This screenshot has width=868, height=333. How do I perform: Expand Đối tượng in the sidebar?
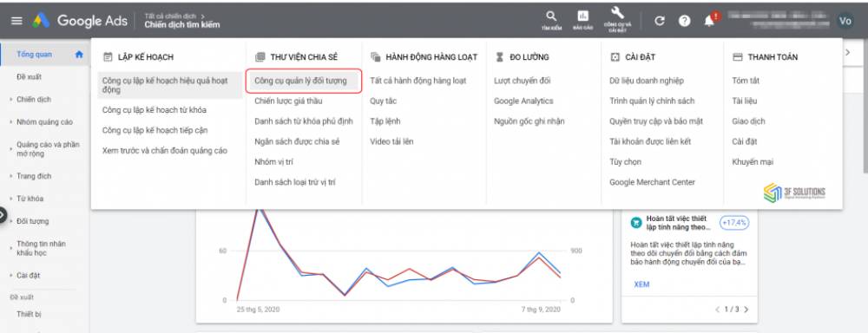(x=33, y=221)
